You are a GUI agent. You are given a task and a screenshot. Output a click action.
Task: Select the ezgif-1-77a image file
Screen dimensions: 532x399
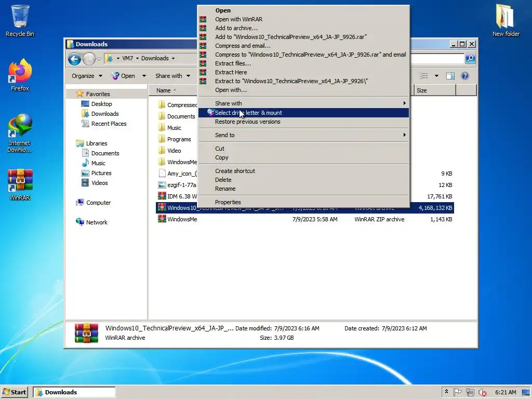pos(177,185)
